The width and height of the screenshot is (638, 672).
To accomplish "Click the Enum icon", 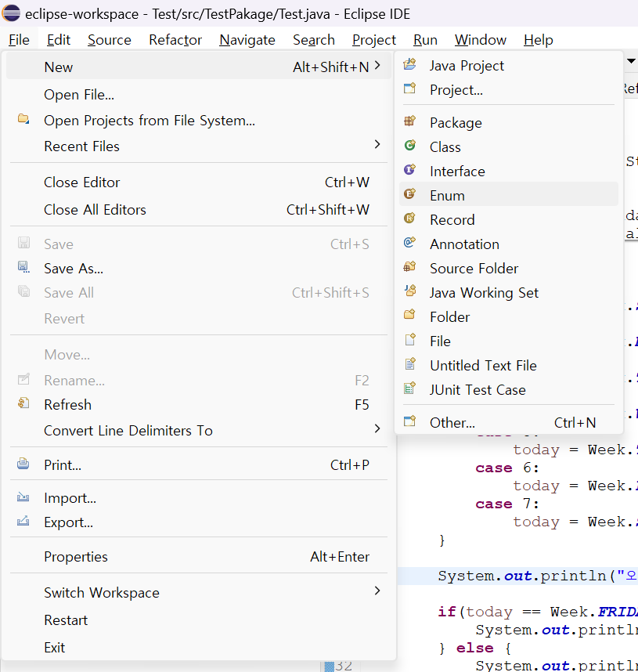I will [409, 194].
